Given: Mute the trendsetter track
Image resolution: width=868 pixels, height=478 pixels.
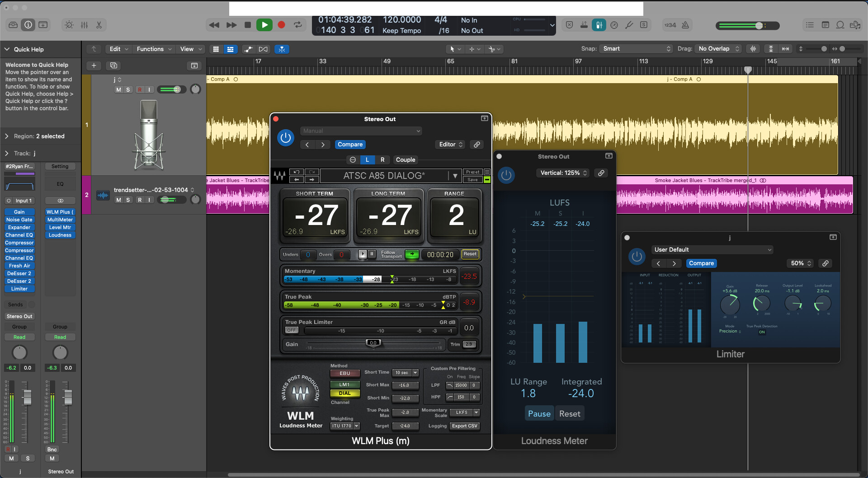Looking at the screenshot, I should point(118,200).
